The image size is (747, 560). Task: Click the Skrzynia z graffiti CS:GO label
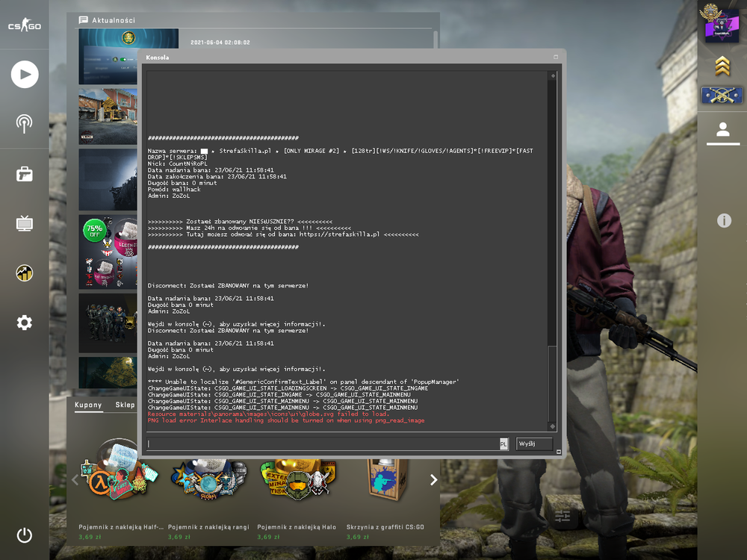pos(385,527)
